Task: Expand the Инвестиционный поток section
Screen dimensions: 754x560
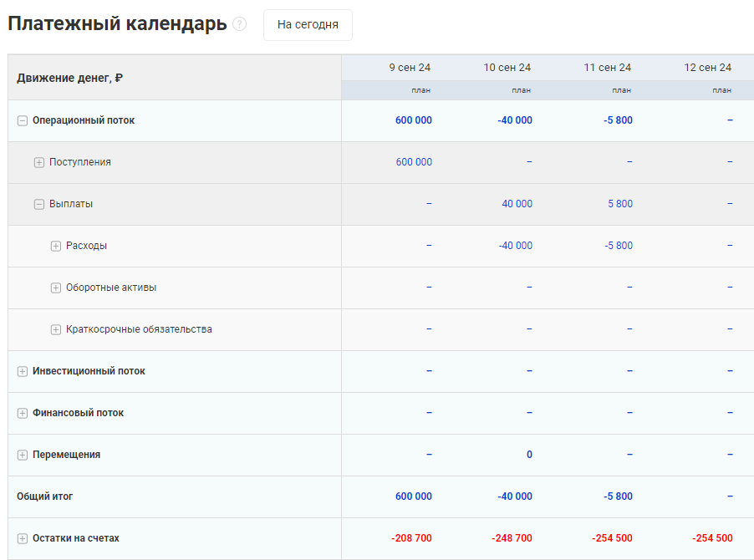Action: 22,371
